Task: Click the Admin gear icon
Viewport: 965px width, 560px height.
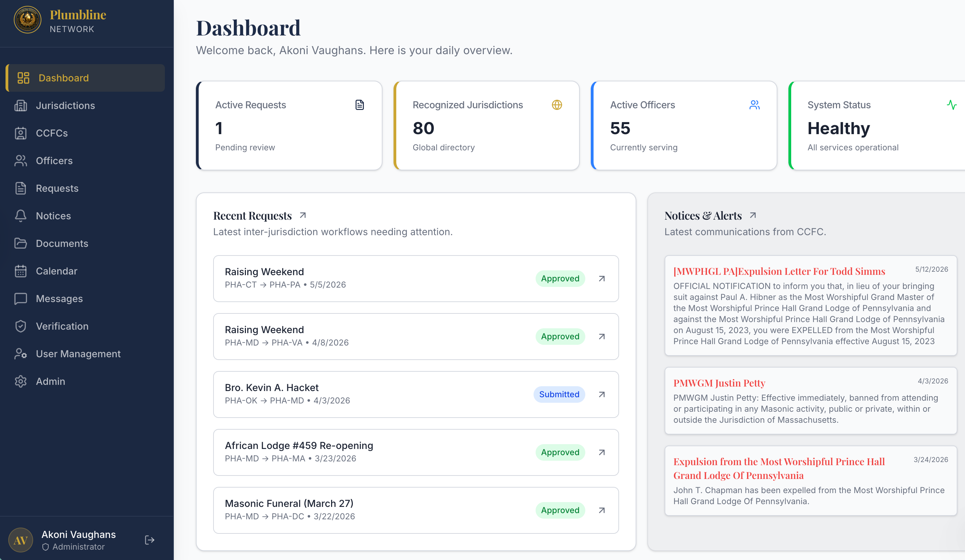Action: [21, 381]
